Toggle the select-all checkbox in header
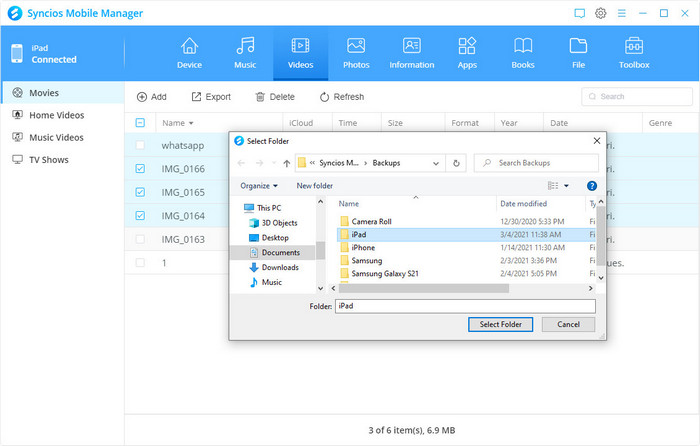 (140, 123)
